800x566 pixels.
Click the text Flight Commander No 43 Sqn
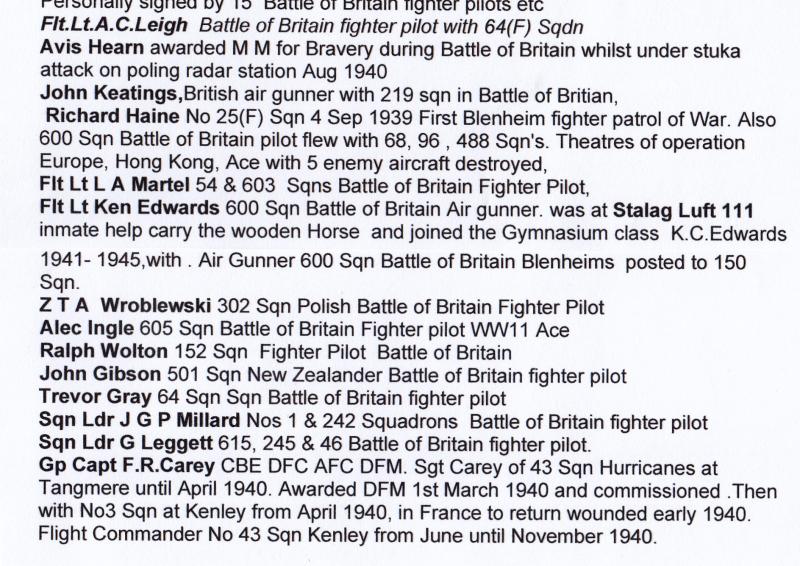pyautogui.click(x=160, y=536)
